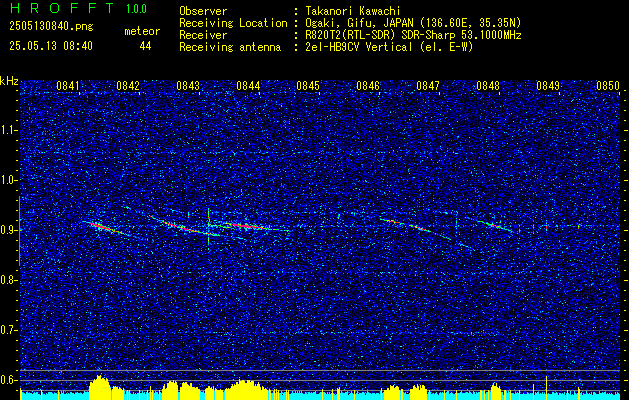Click the R820T2(RTL-SDR) SDR-Sharp receiver text
629x400 pixels.
click(413, 35)
